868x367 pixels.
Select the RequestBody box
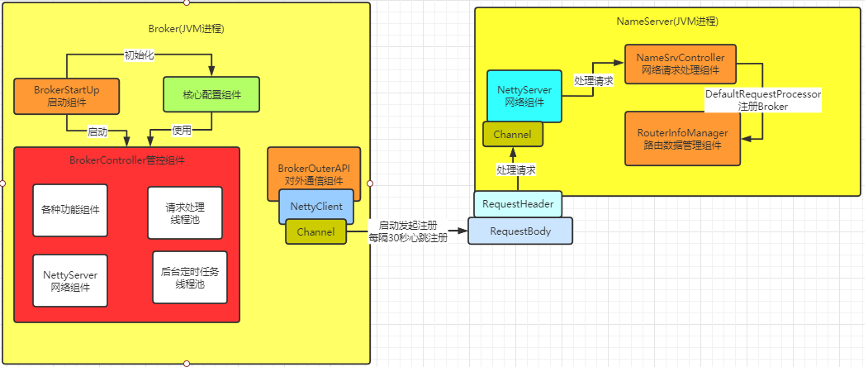(520, 231)
